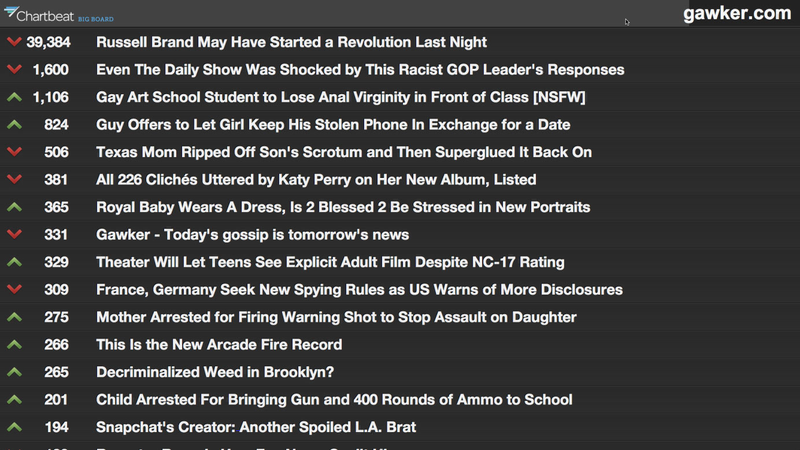This screenshot has width=800, height=450.
Task: Open the Katy Perry Clichés headline
Action: (316, 180)
